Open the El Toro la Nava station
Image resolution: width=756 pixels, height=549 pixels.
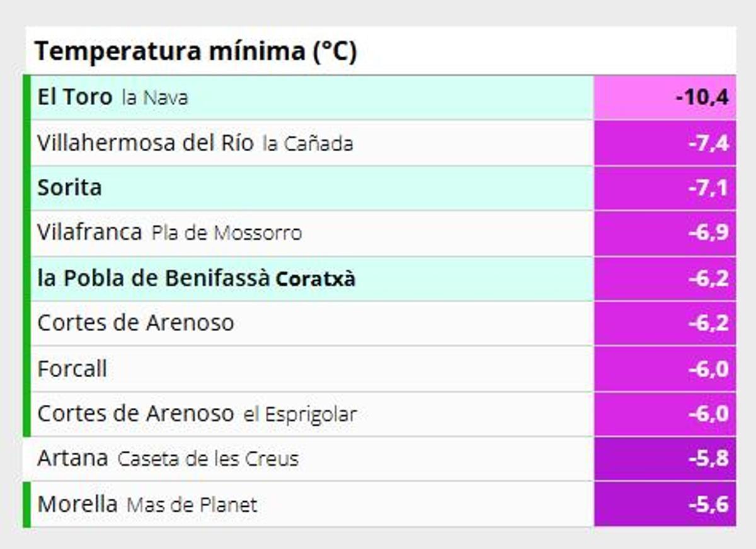point(113,98)
